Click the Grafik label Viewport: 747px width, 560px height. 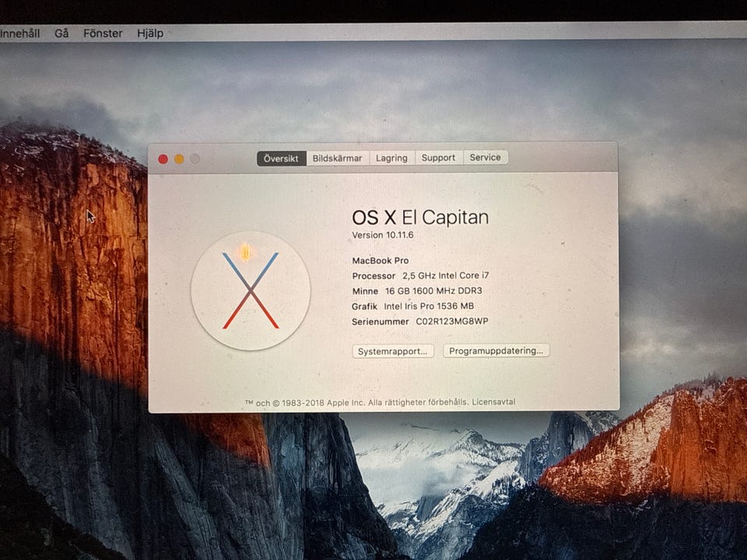[364, 306]
